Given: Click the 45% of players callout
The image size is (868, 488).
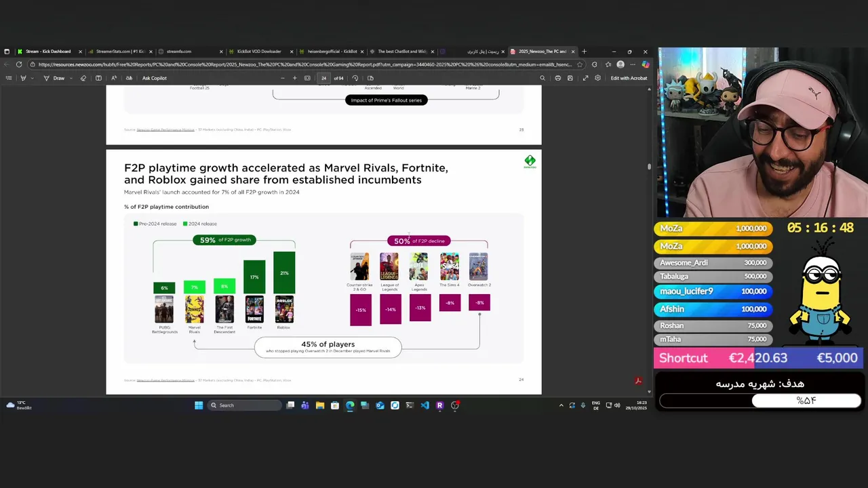Looking at the screenshot, I should [x=328, y=347].
